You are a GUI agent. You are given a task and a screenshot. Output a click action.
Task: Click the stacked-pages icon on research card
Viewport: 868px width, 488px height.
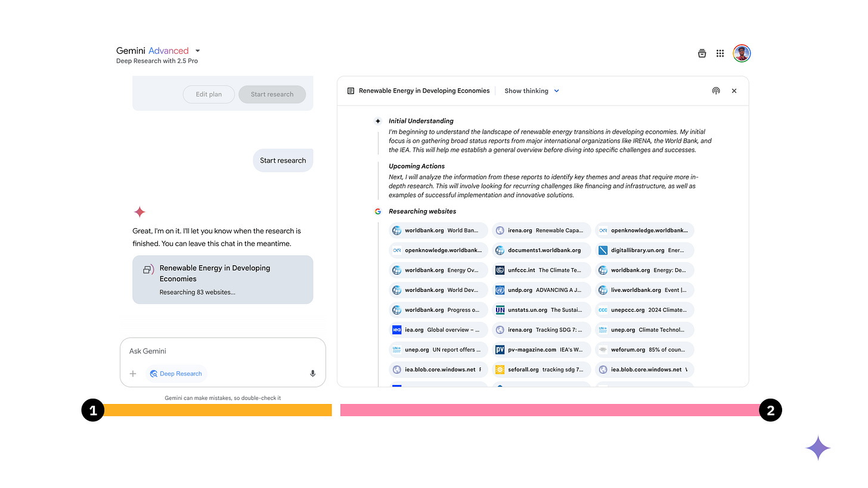tap(148, 269)
